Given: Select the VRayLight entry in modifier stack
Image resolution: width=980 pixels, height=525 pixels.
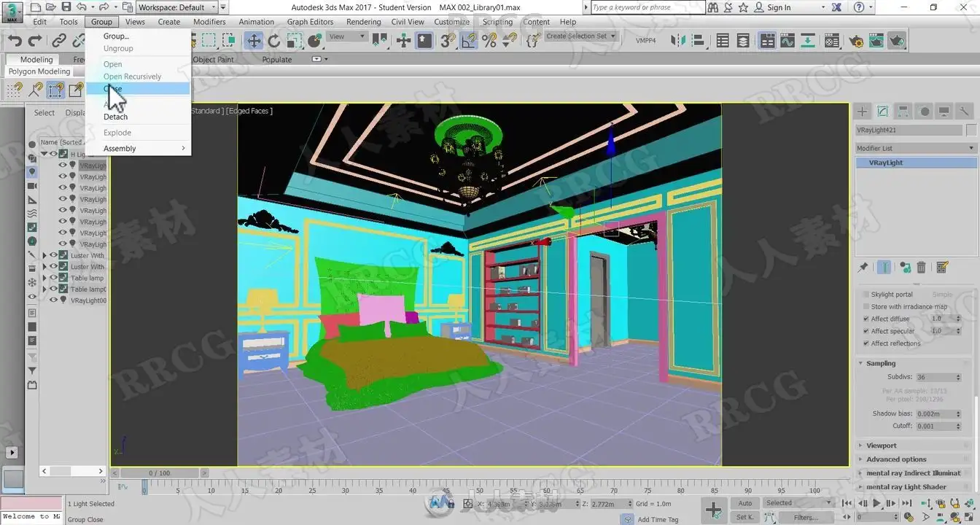Looking at the screenshot, I should point(915,163).
